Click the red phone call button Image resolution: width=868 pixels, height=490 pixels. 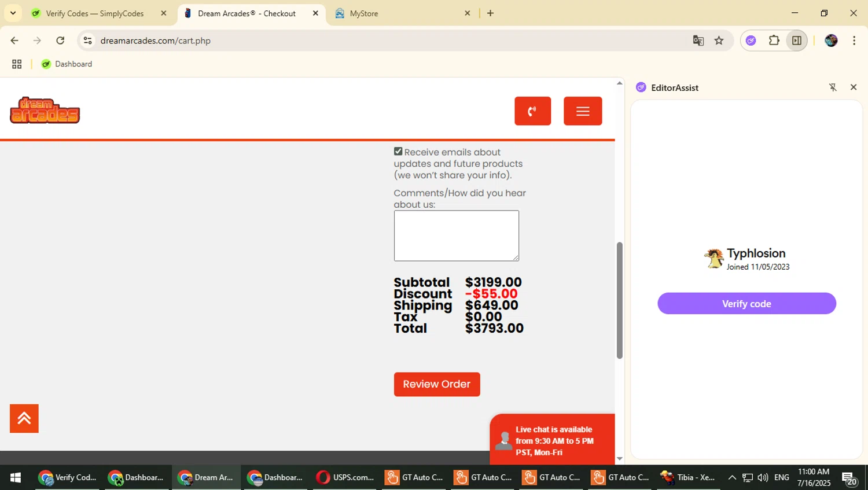pyautogui.click(x=532, y=111)
